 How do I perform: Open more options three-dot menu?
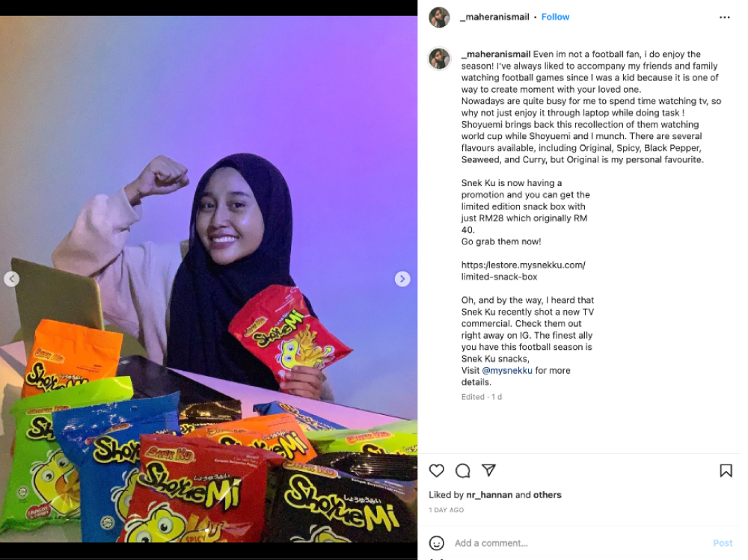coord(725,17)
